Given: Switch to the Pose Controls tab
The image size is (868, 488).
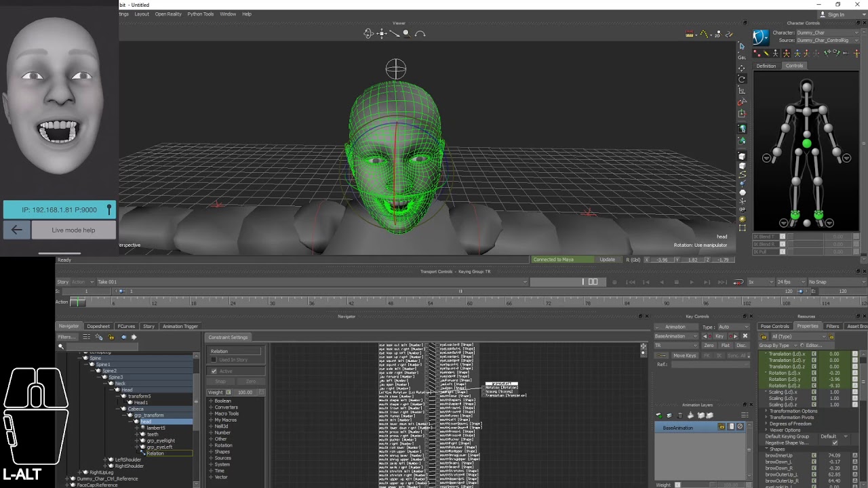Looking at the screenshot, I should [x=774, y=326].
